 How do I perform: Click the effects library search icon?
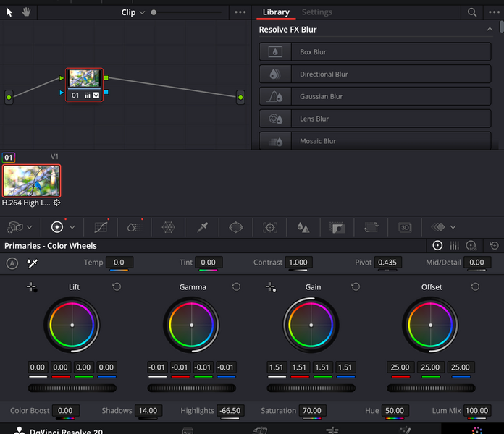[472, 12]
